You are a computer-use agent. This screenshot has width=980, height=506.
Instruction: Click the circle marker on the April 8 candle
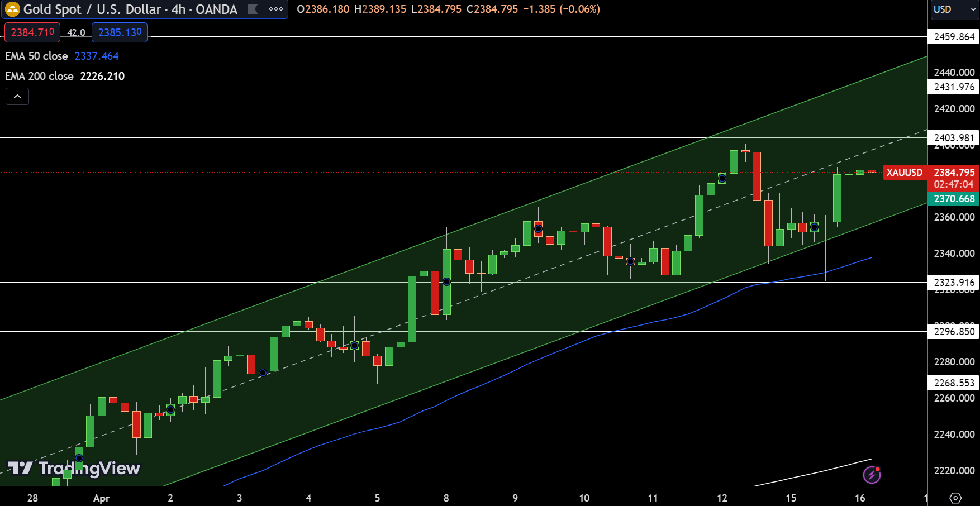click(446, 282)
